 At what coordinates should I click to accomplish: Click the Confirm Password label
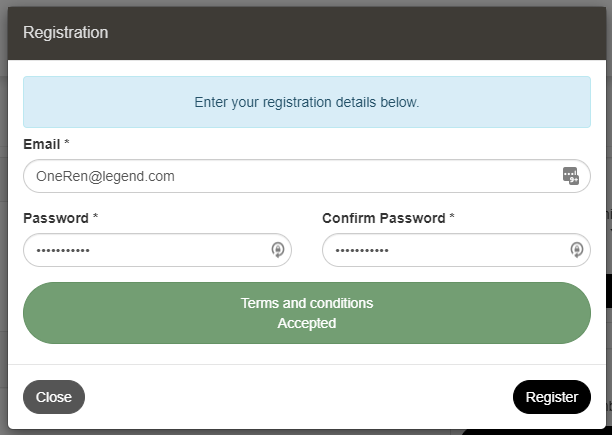click(384, 217)
